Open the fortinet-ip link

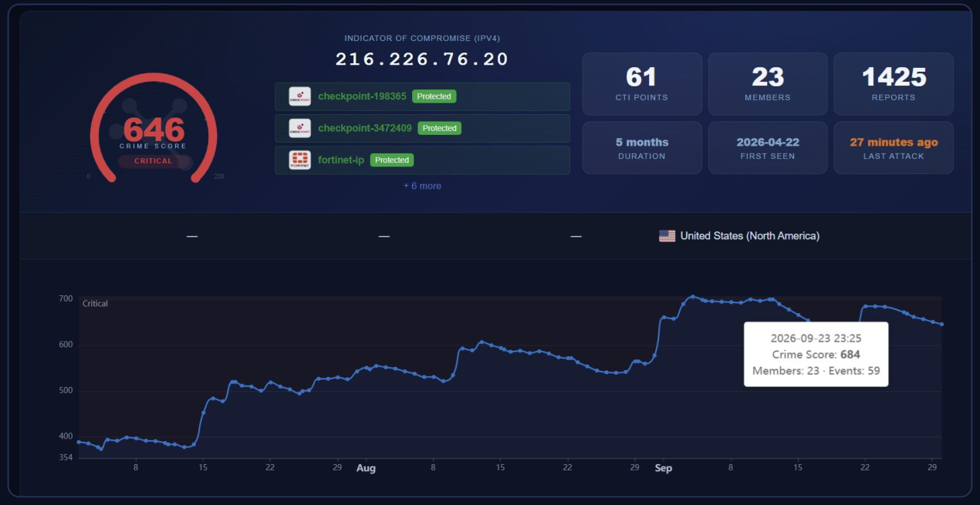tap(341, 160)
